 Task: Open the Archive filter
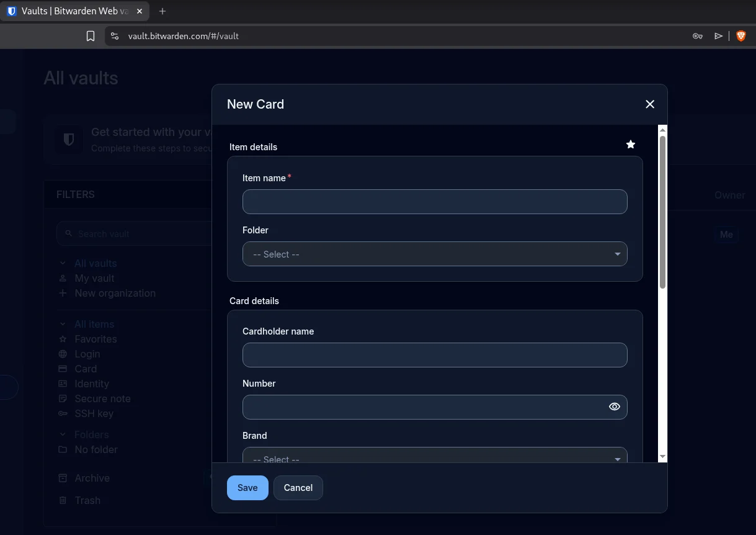[92, 478]
